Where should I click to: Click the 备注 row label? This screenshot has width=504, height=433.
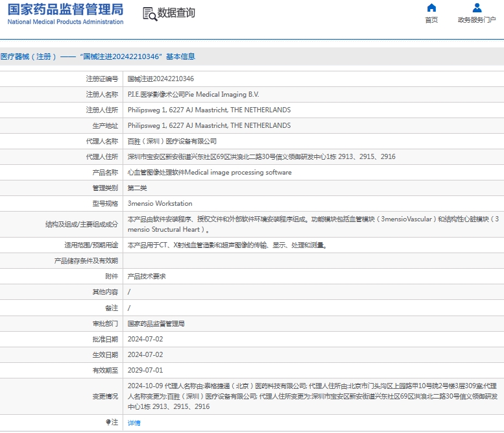112,308
